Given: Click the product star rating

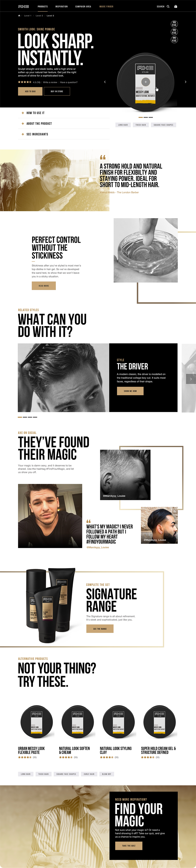Looking at the screenshot, I should [x=25, y=82].
